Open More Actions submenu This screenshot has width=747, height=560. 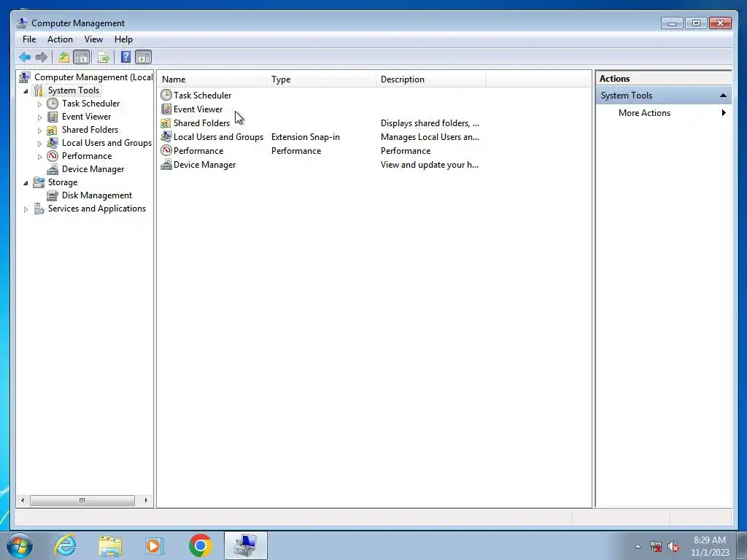(x=664, y=113)
